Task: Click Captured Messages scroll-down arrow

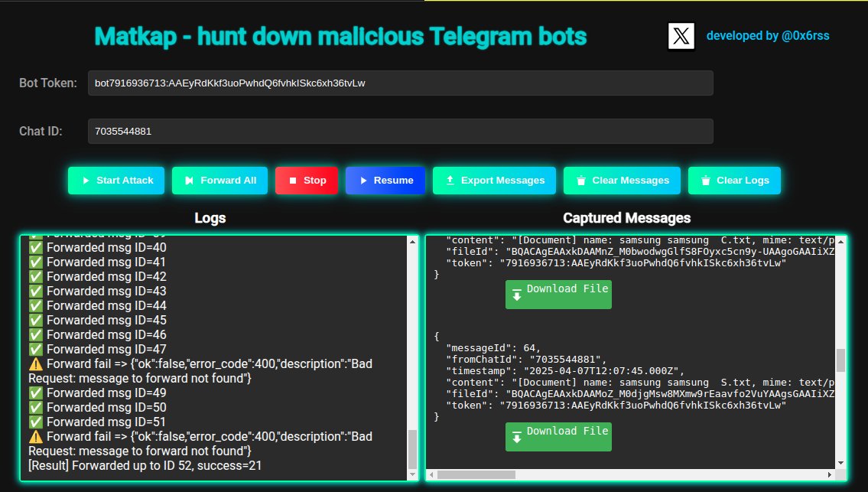Action: [x=840, y=463]
